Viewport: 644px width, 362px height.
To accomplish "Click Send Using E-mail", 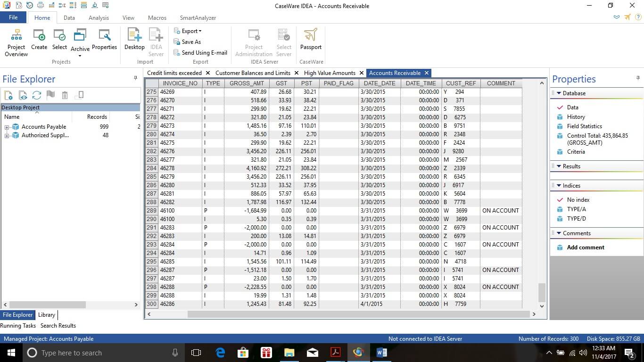I will click(x=200, y=53).
